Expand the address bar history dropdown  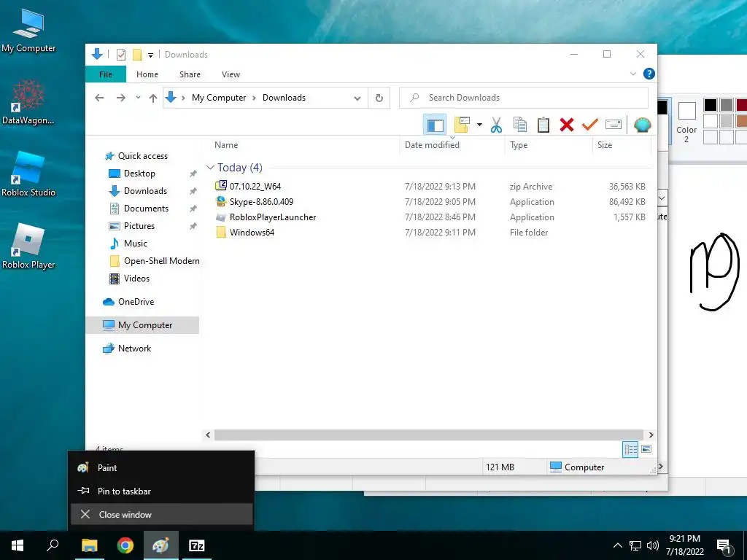click(x=357, y=98)
